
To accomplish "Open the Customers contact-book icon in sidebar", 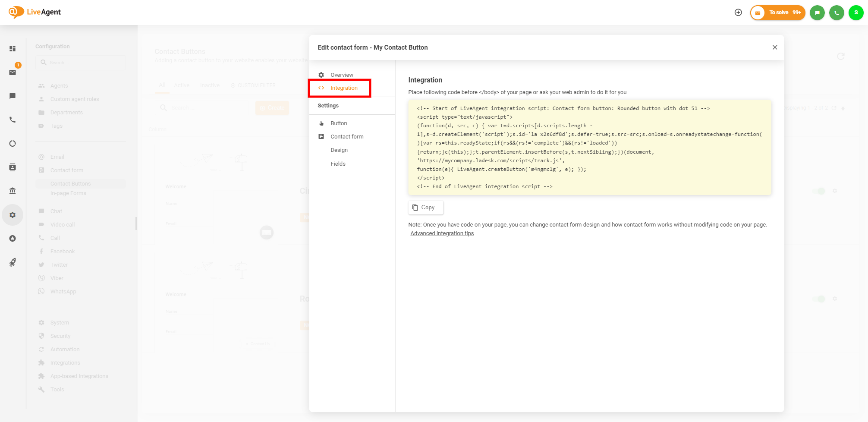I will (13, 167).
